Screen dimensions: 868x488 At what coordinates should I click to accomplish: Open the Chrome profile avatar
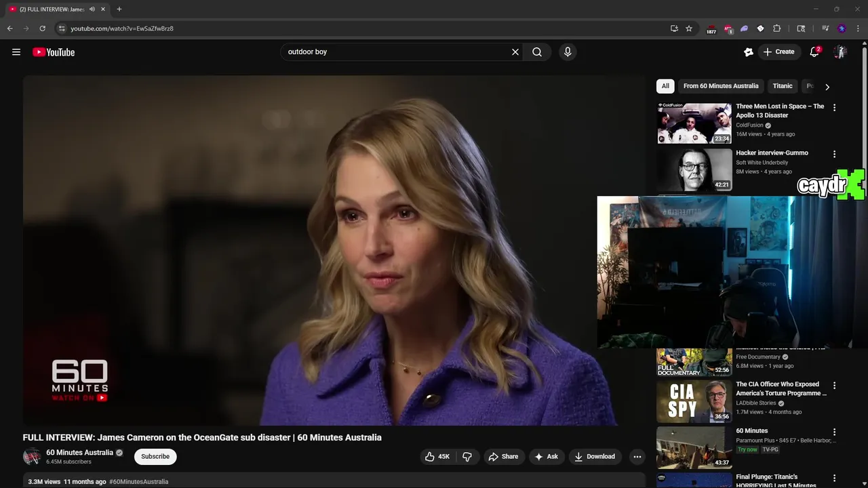click(x=842, y=28)
